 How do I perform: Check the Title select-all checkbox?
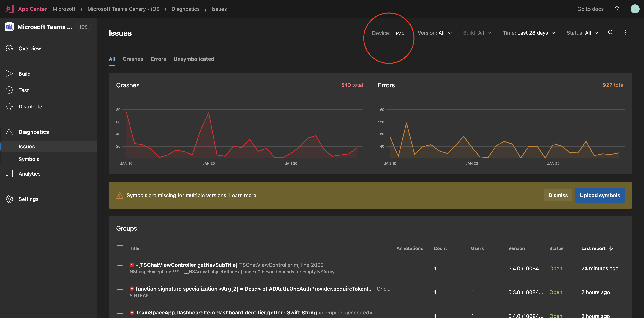point(120,248)
